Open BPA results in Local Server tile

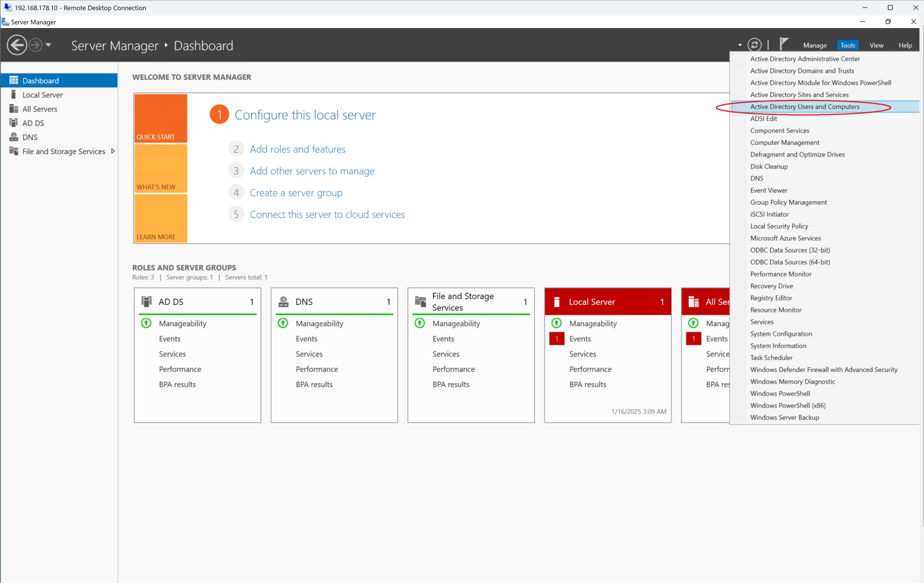[x=587, y=384]
